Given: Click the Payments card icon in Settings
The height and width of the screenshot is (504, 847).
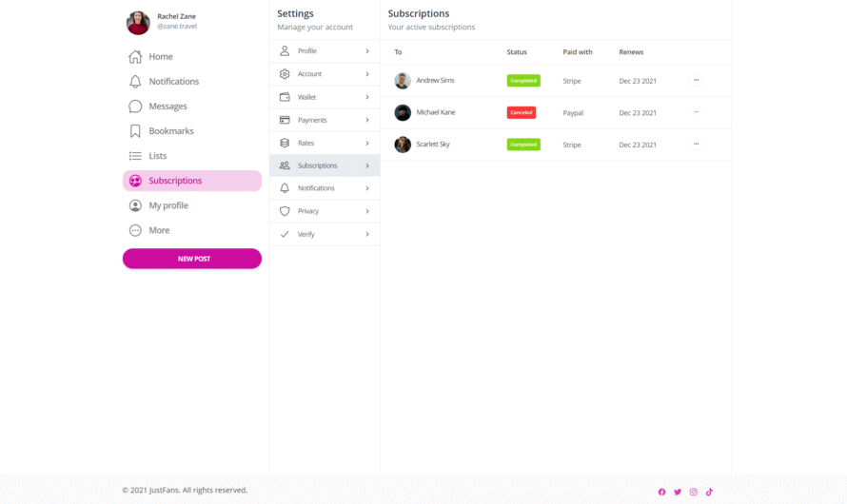Looking at the screenshot, I should pyautogui.click(x=285, y=120).
